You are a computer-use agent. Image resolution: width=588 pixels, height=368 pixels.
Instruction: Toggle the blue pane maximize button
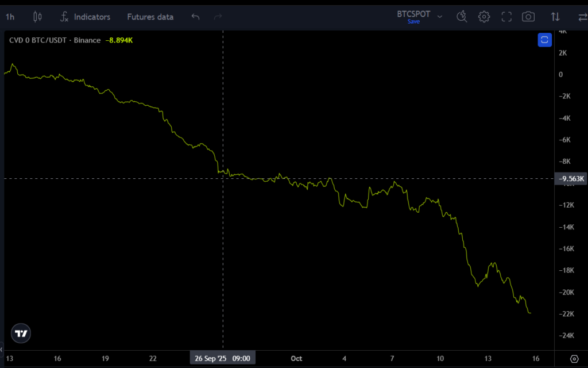point(544,40)
